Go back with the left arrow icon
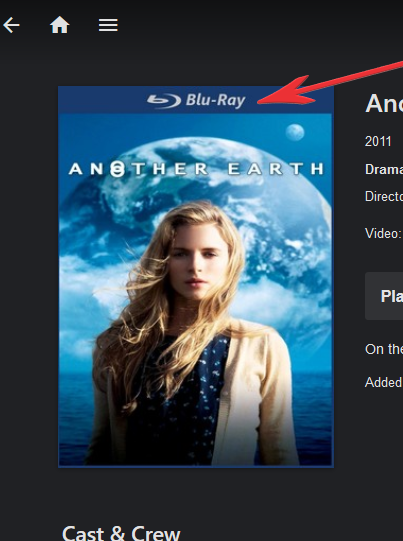The width and height of the screenshot is (403, 541). 11,26
